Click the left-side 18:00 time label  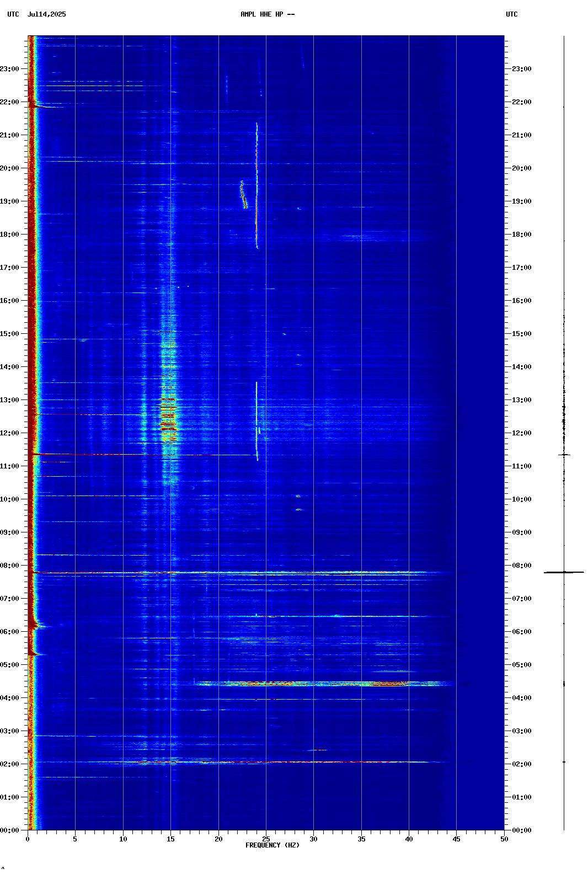[x=9, y=235]
